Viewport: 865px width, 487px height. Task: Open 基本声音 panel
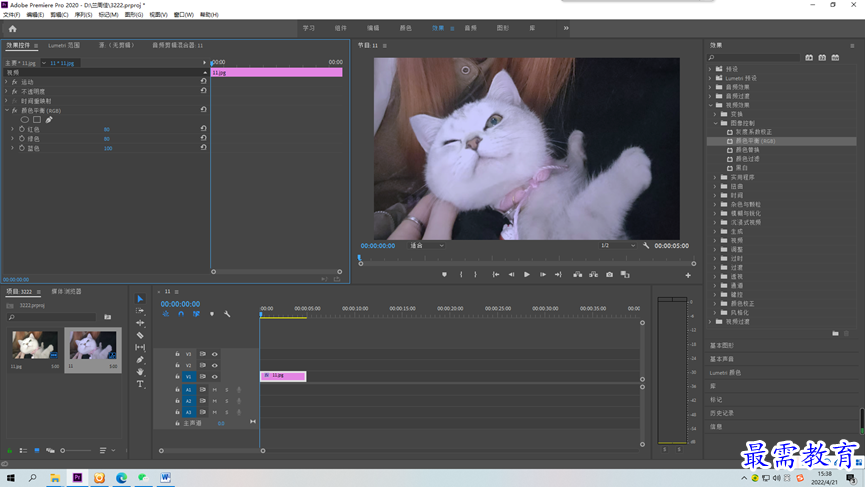(x=722, y=359)
